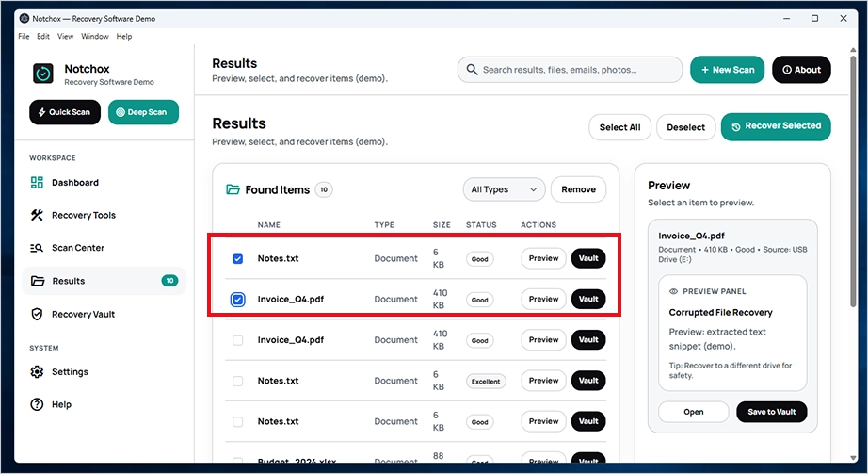
Task: Start a Deep Scan
Action: [x=143, y=112]
